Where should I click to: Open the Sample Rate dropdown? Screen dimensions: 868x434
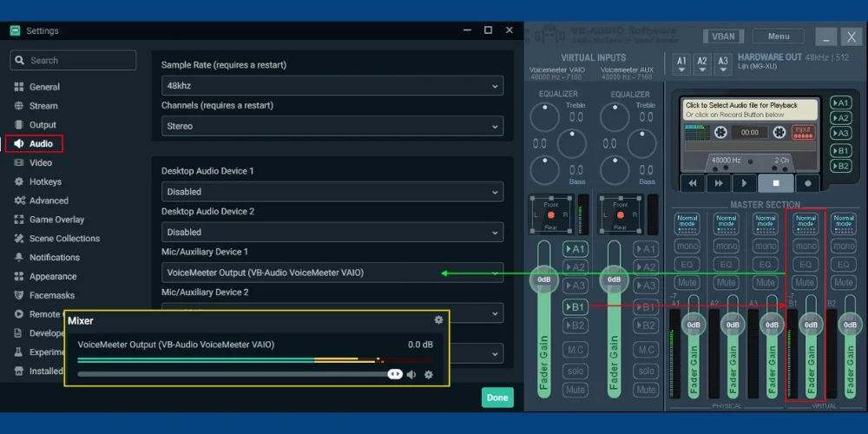pos(332,86)
